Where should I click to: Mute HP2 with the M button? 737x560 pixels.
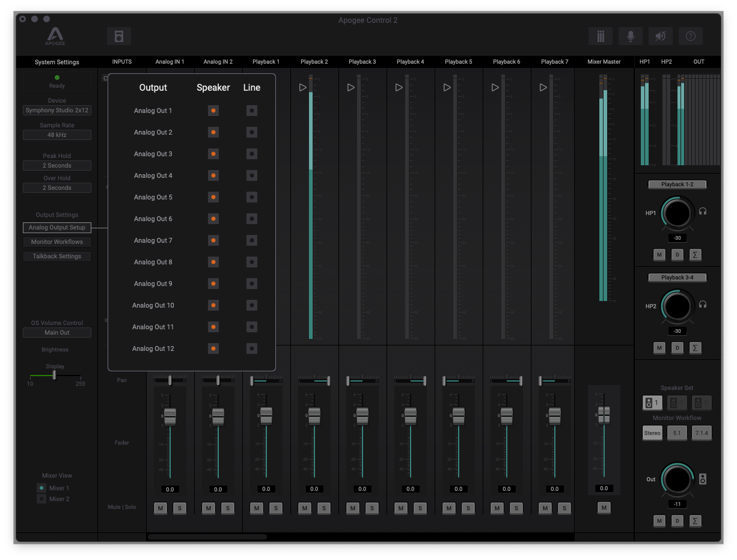(659, 348)
